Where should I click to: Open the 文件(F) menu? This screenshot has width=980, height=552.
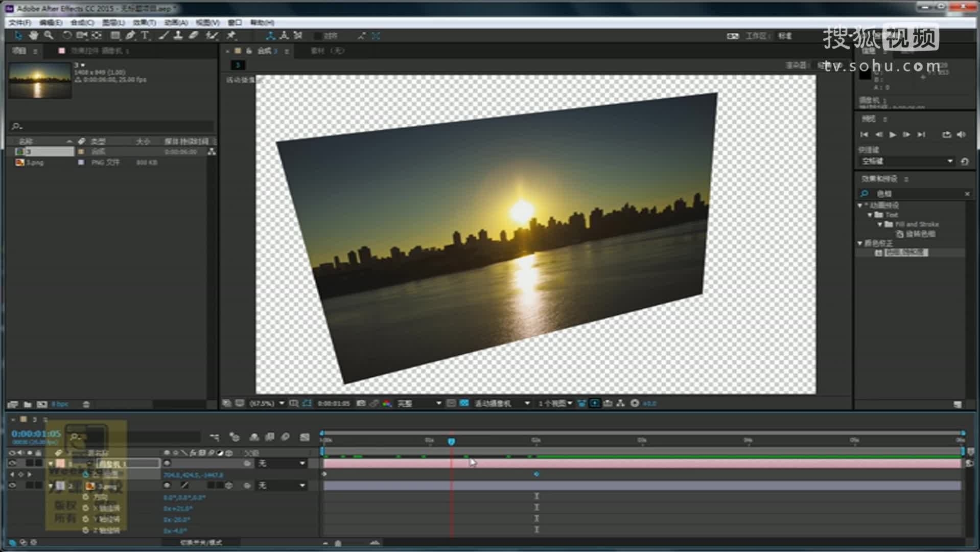[x=20, y=22]
